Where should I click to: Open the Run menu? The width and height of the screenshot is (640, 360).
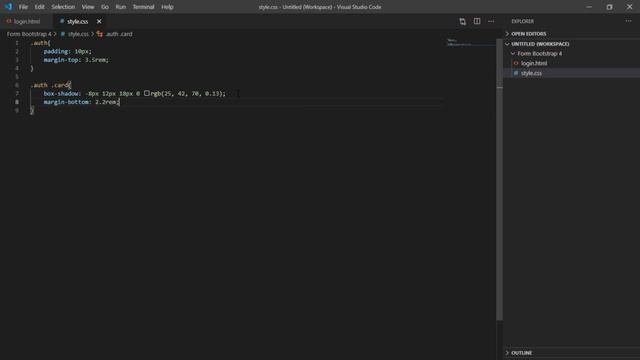point(121,7)
